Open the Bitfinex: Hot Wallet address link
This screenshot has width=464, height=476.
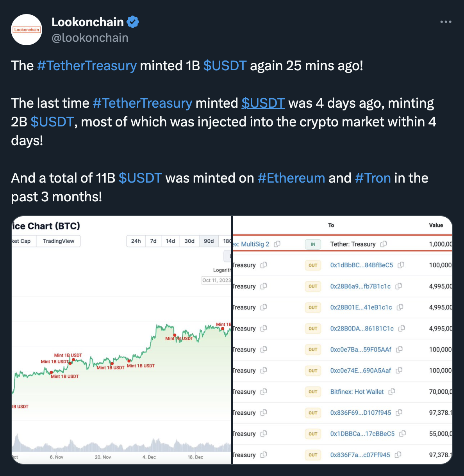[x=357, y=392]
